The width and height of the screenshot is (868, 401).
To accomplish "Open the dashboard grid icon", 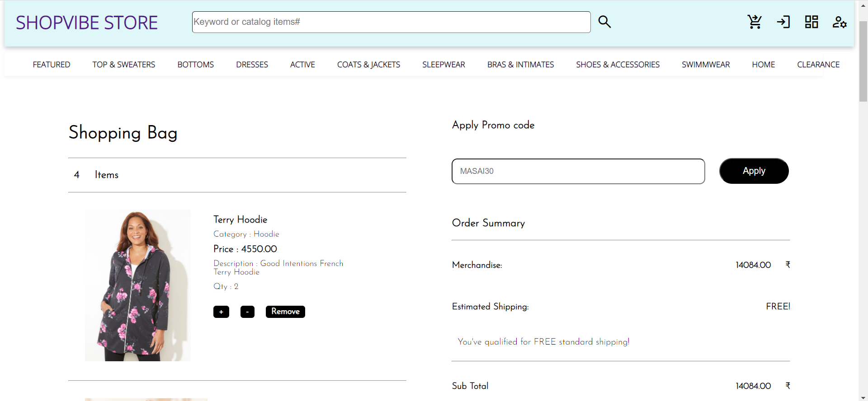I will (811, 22).
